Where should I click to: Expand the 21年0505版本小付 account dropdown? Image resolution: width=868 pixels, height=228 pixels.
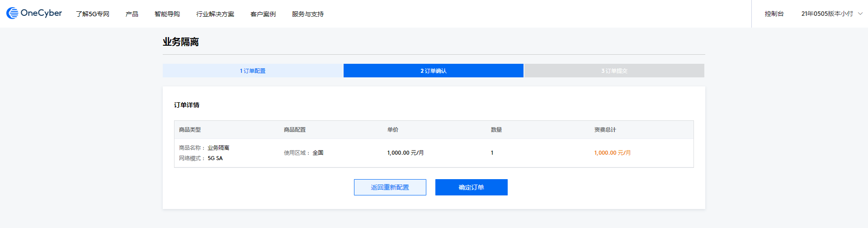pos(827,14)
